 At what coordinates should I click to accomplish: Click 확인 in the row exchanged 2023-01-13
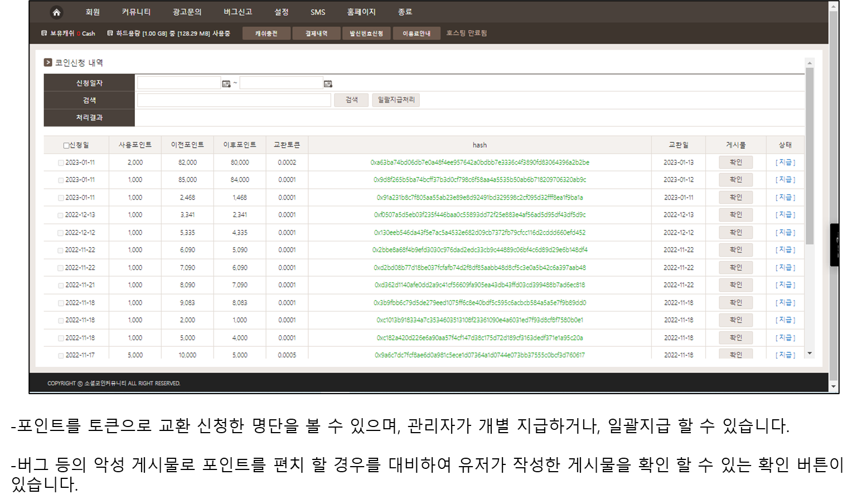(x=736, y=162)
